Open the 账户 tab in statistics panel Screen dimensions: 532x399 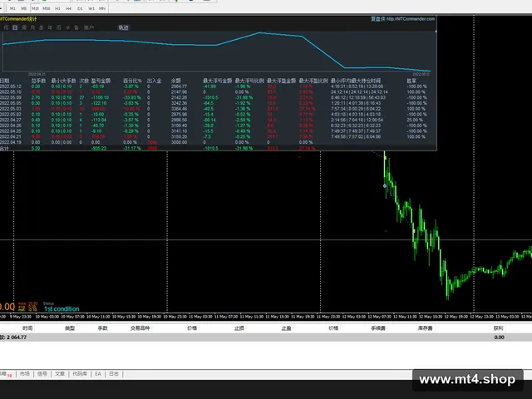coord(89,27)
